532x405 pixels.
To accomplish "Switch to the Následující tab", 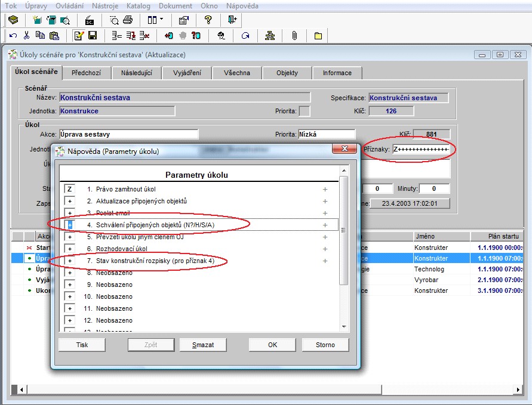I will [136, 73].
